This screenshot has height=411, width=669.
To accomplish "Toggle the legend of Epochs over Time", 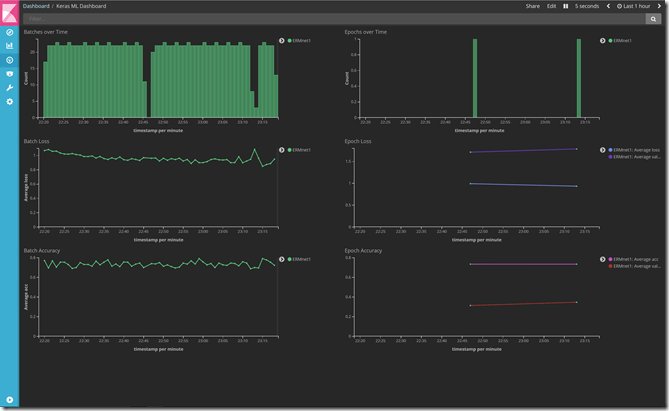I will coord(602,41).
